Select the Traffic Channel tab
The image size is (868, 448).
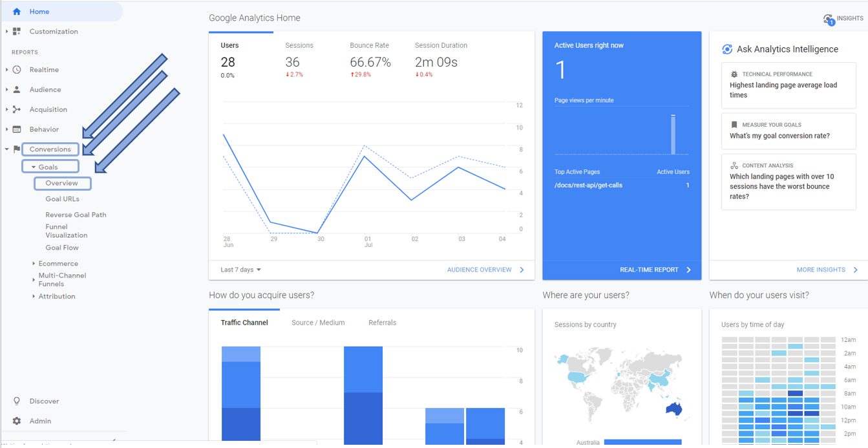tap(244, 323)
